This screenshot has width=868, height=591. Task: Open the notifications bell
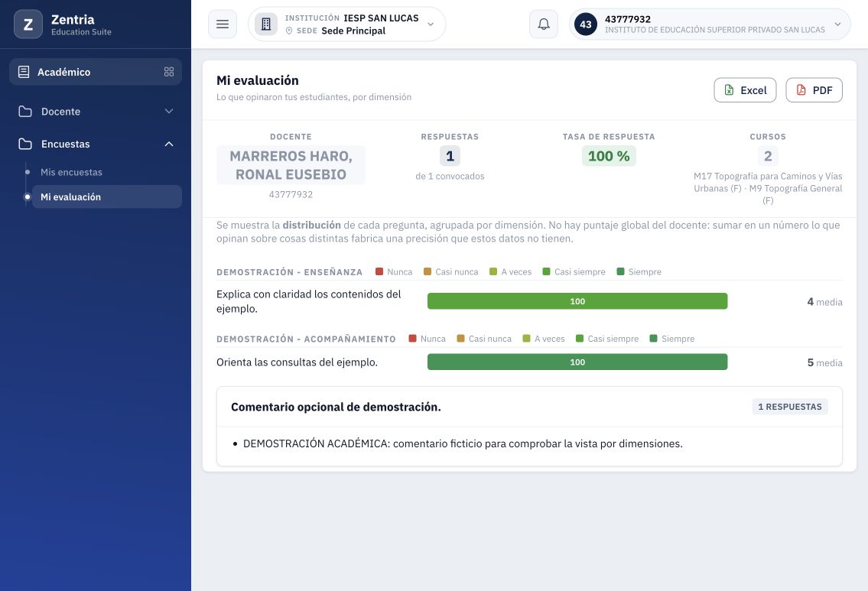pyautogui.click(x=544, y=24)
